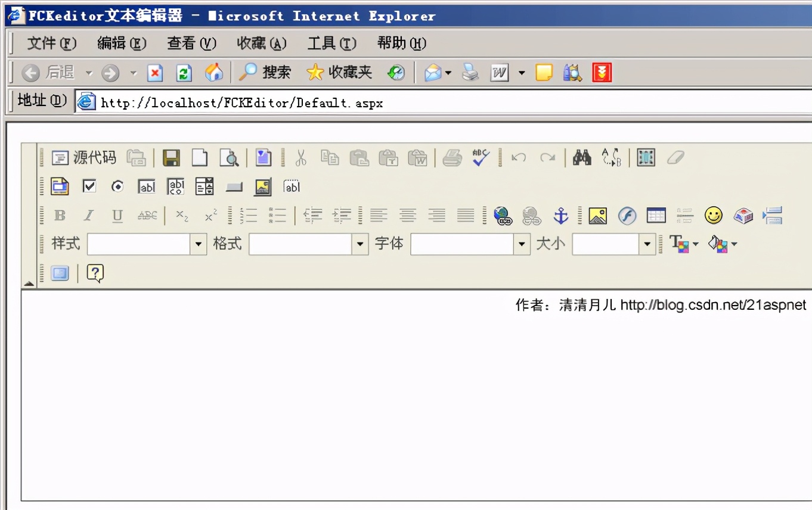This screenshot has width=812, height=510.
Task: Insert a radio button form element
Action: 118,186
